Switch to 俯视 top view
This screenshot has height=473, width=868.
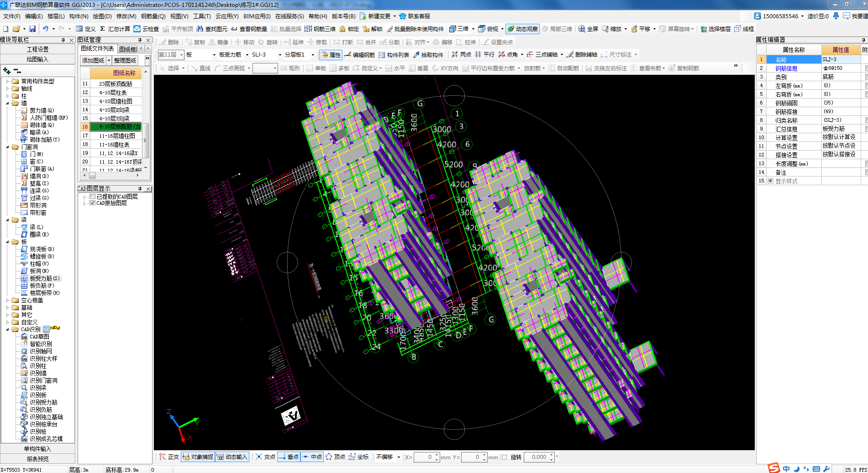[488, 29]
